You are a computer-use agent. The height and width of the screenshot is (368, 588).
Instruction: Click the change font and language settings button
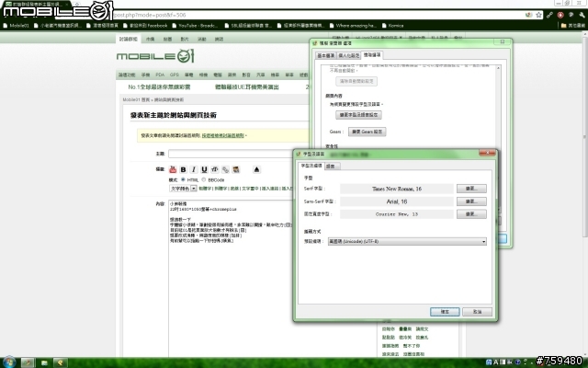click(x=358, y=115)
